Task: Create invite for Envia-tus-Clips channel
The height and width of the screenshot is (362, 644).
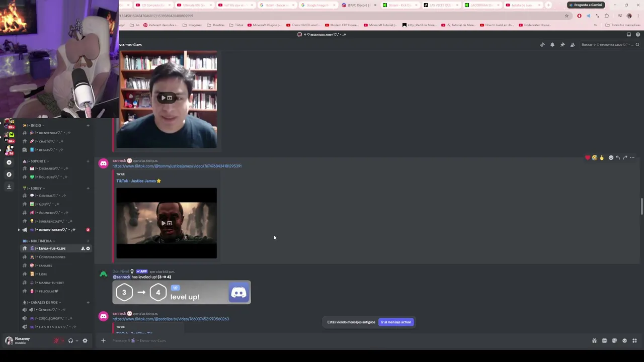Action: click(83, 248)
